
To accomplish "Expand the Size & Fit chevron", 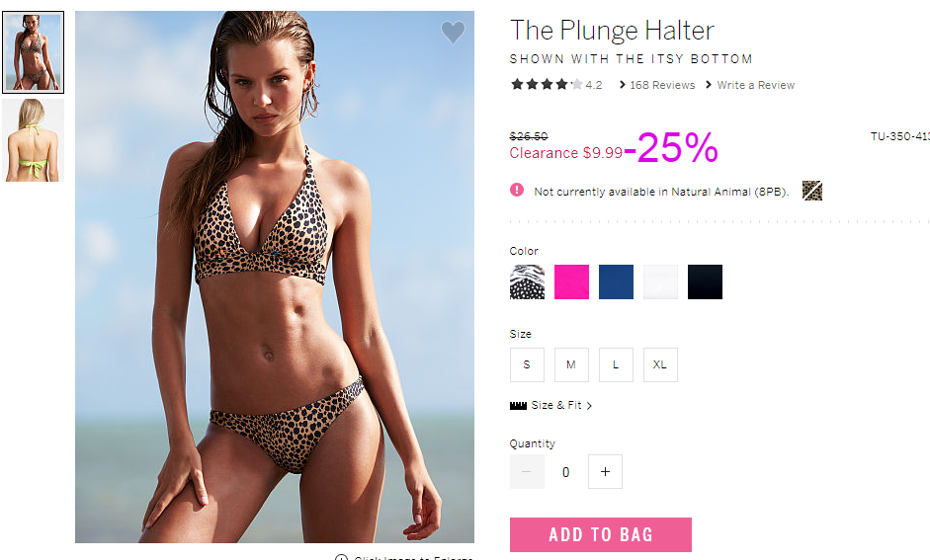I will [589, 406].
